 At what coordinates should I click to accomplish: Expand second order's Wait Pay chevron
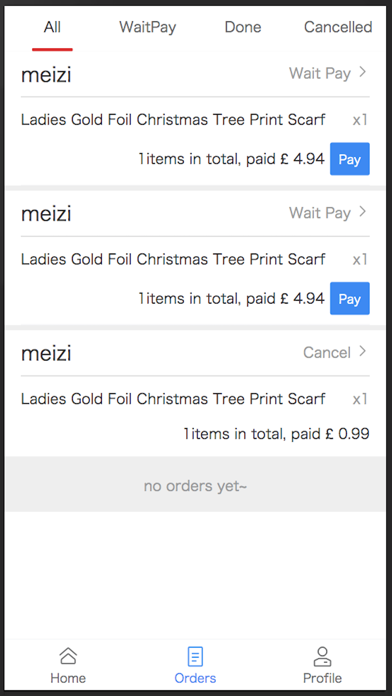coord(363,212)
